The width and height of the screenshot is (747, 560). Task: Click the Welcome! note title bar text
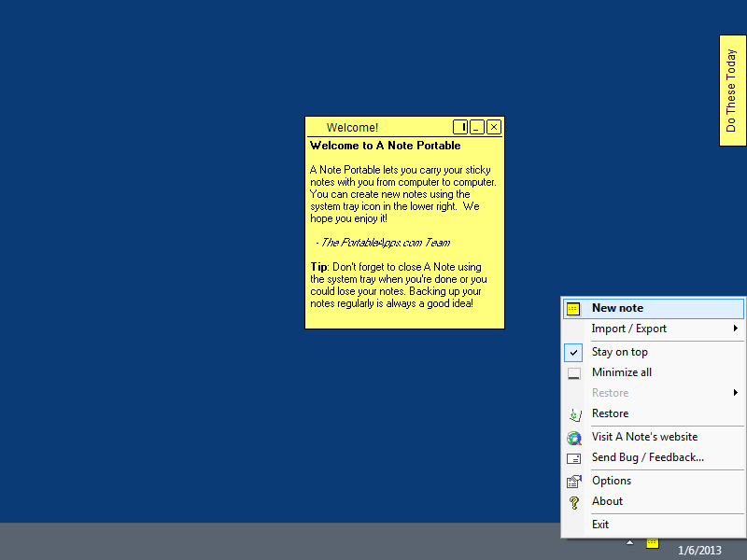[353, 128]
